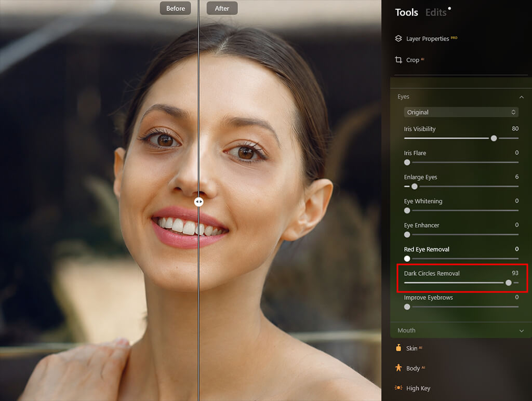This screenshot has height=401, width=532.
Task: Click the Iris Visibility value 80
Action: [x=515, y=129]
